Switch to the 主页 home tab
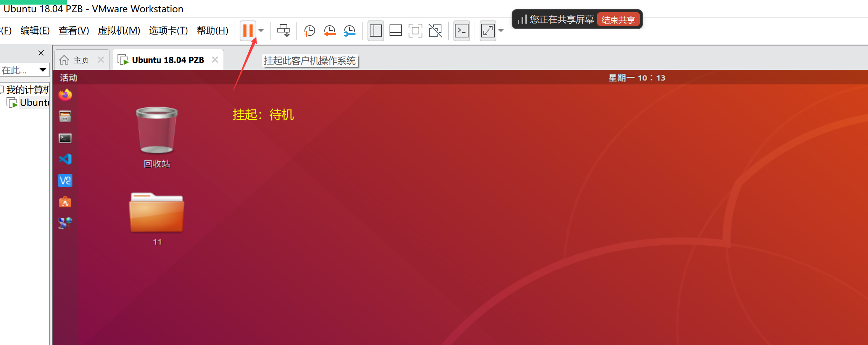This screenshot has height=345, width=868. [x=81, y=60]
